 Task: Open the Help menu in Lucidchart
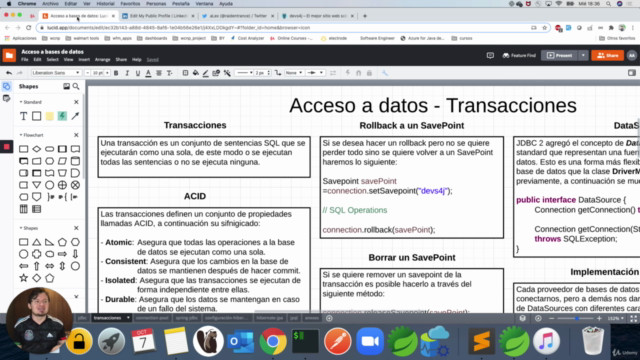click(136, 60)
